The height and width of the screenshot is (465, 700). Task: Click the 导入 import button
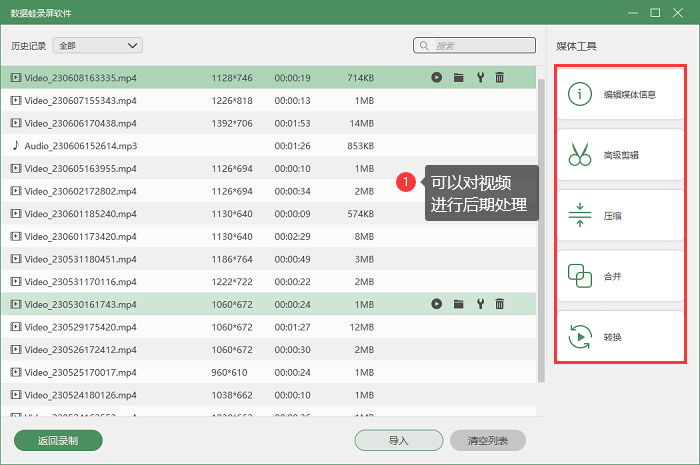coord(399,440)
